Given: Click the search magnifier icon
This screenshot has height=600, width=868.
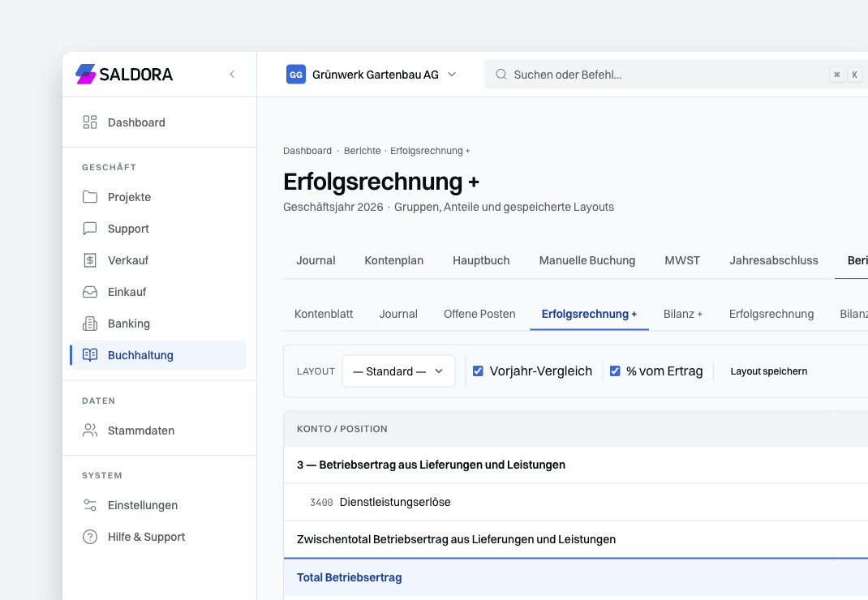Looking at the screenshot, I should pyautogui.click(x=501, y=74).
